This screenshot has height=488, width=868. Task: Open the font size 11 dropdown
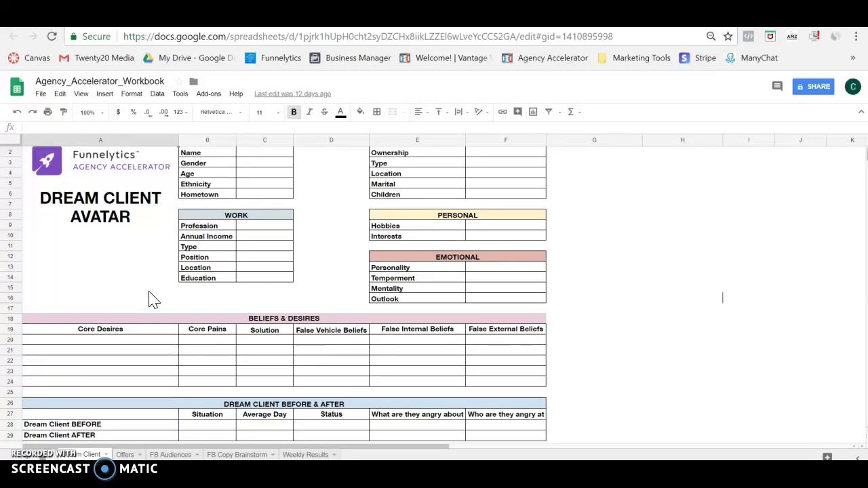[267, 113]
